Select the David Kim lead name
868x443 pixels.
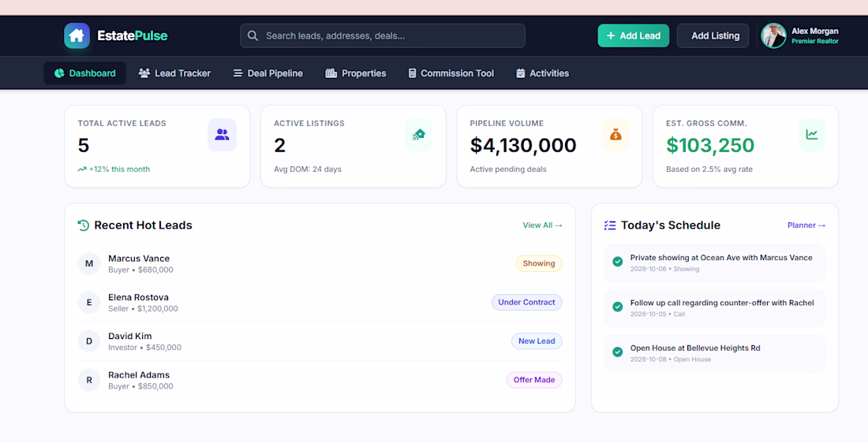click(x=130, y=336)
